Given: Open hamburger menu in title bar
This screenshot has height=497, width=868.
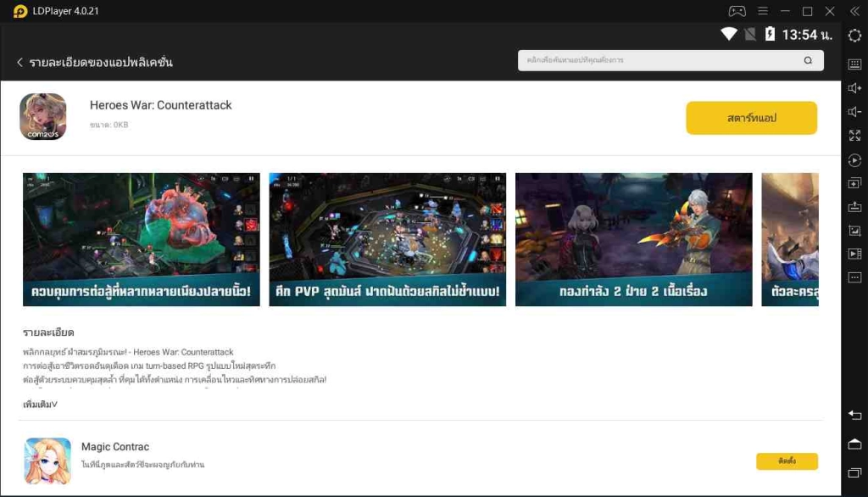Looking at the screenshot, I should [x=763, y=11].
